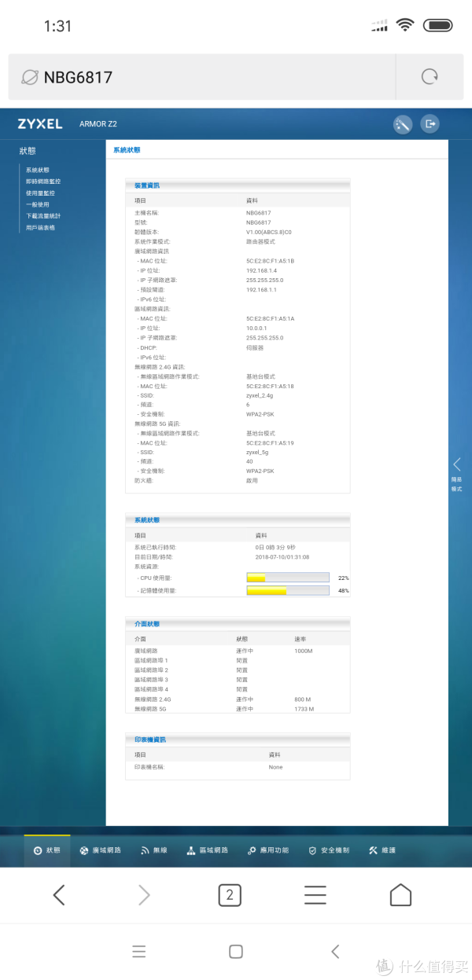This screenshot has height=980, width=472.
Task: Expand the 簡易模式 side panel arrow
Action: click(457, 464)
